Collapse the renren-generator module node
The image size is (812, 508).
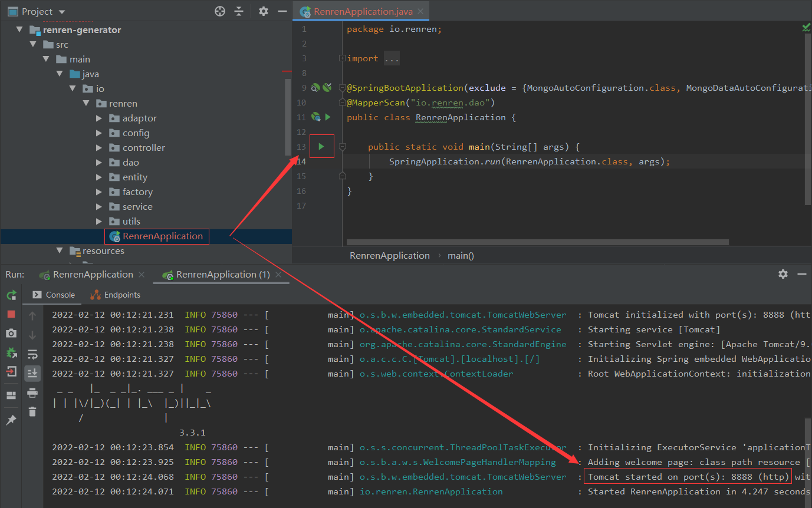point(19,29)
